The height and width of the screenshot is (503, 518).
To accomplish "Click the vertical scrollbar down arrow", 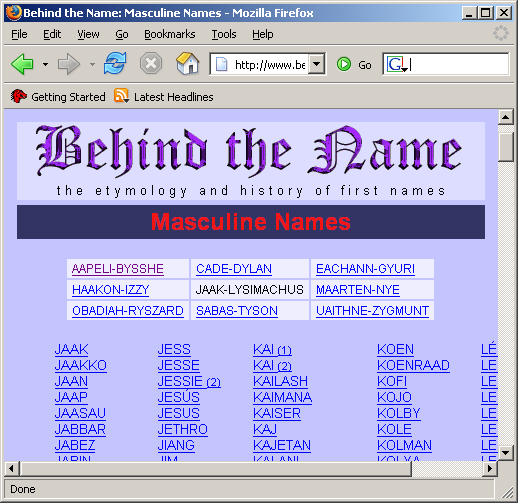I will (506, 453).
